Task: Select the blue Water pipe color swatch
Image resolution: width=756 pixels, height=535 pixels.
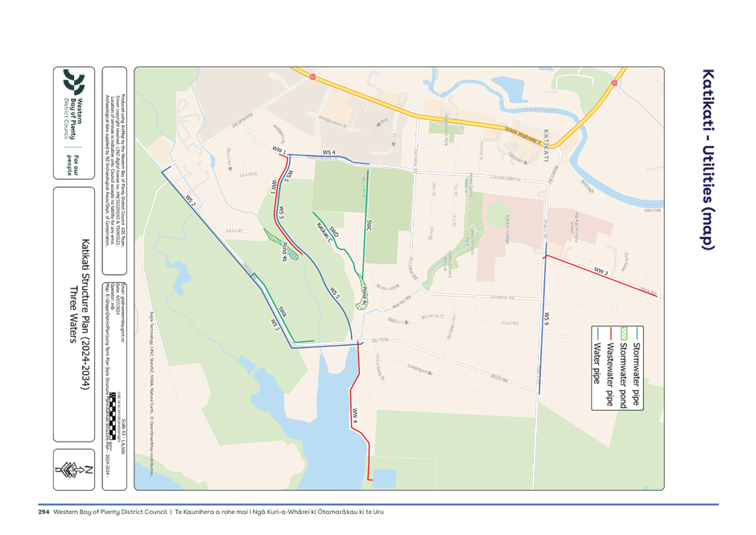Action: pos(597,334)
